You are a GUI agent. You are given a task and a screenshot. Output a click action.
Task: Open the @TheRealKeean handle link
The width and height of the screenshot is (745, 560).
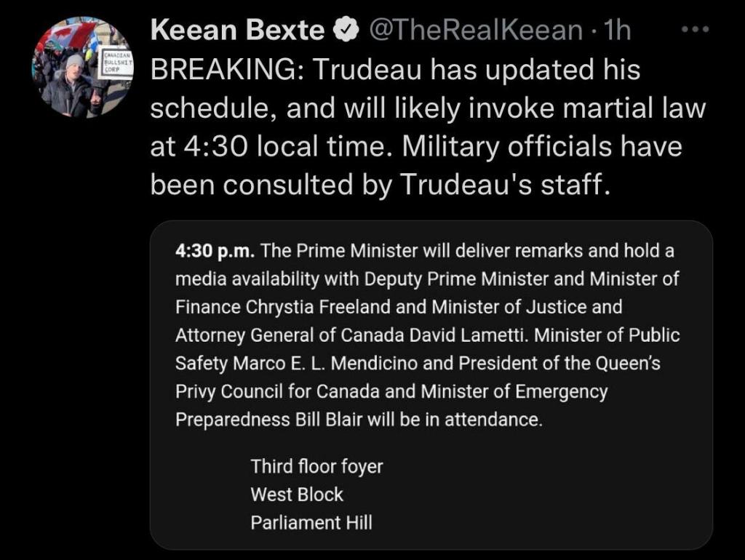point(476,30)
